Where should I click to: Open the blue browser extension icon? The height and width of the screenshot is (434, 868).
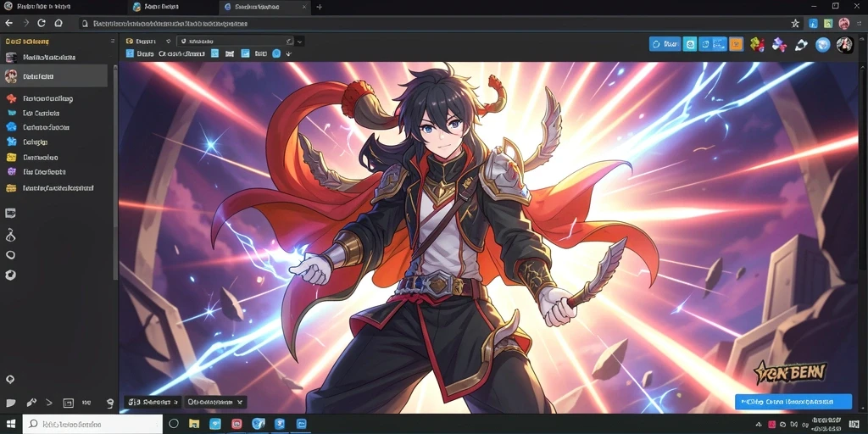tap(813, 23)
